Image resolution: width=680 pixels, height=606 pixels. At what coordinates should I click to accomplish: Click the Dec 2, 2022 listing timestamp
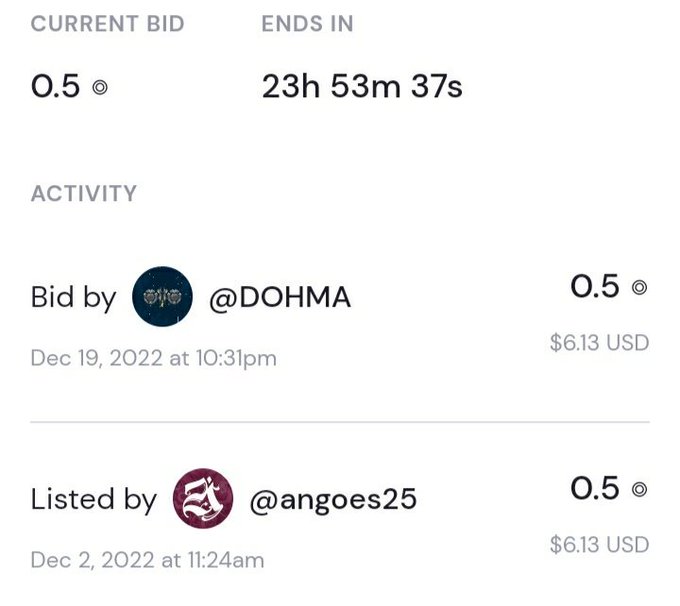147,560
